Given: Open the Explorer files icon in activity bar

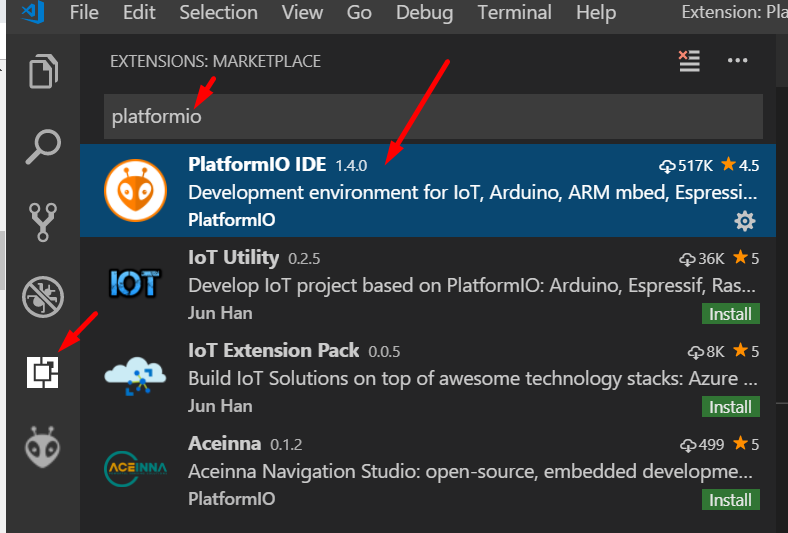Looking at the screenshot, I should [x=43, y=73].
